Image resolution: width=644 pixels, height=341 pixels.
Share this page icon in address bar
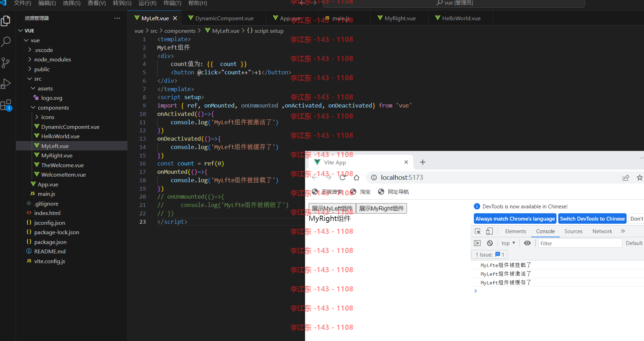pyautogui.click(x=626, y=178)
